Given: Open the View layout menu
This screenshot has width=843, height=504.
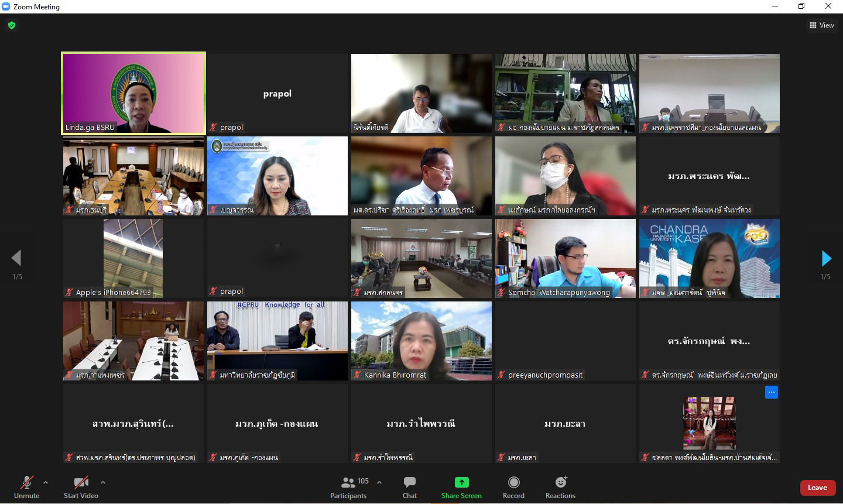Looking at the screenshot, I should click(822, 25).
